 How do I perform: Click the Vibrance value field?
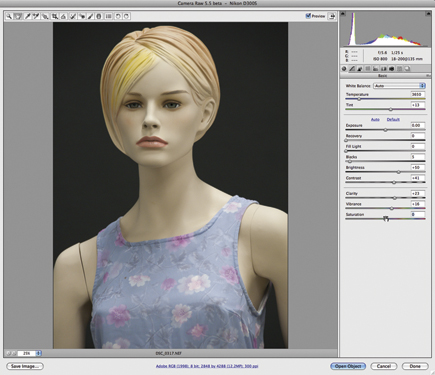point(418,204)
